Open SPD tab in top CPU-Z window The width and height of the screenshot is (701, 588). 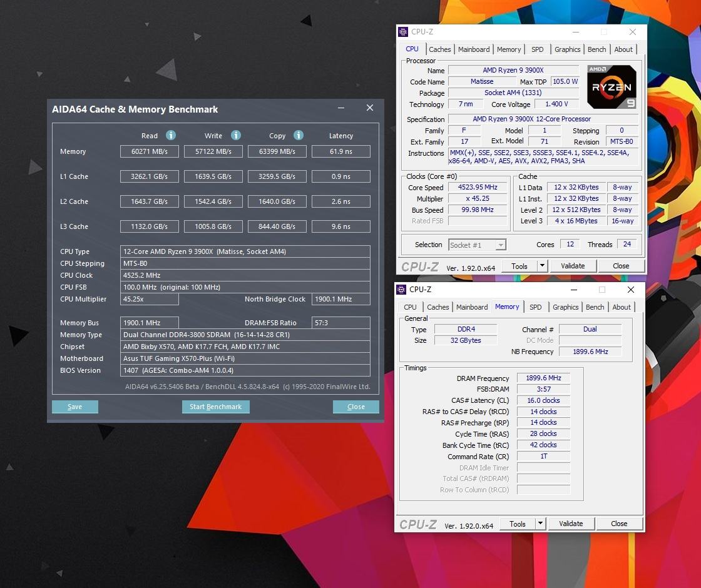point(538,49)
